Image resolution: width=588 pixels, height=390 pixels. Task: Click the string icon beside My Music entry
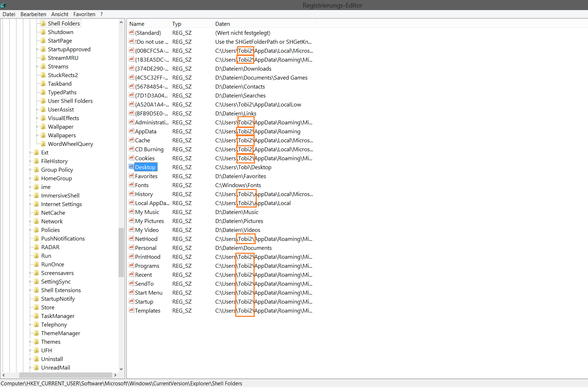(131, 211)
